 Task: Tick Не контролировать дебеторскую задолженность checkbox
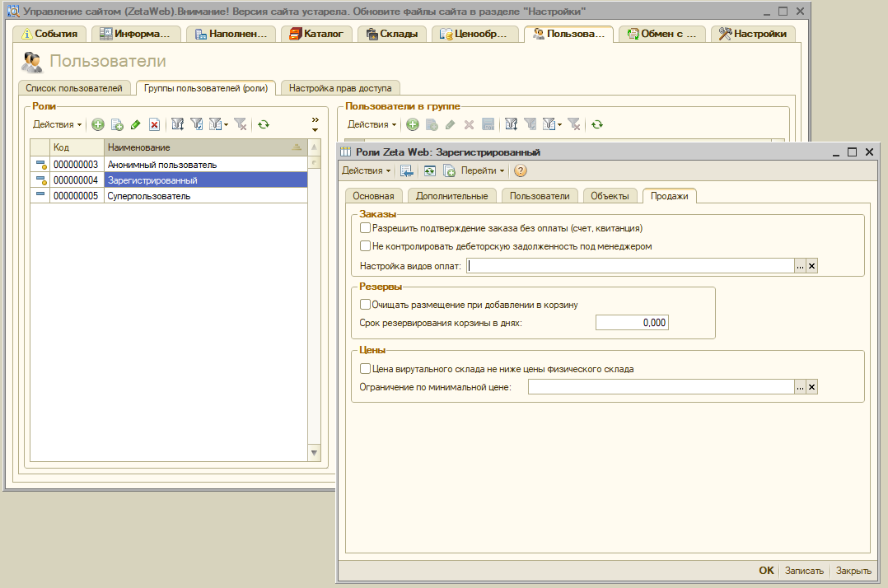click(365, 246)
